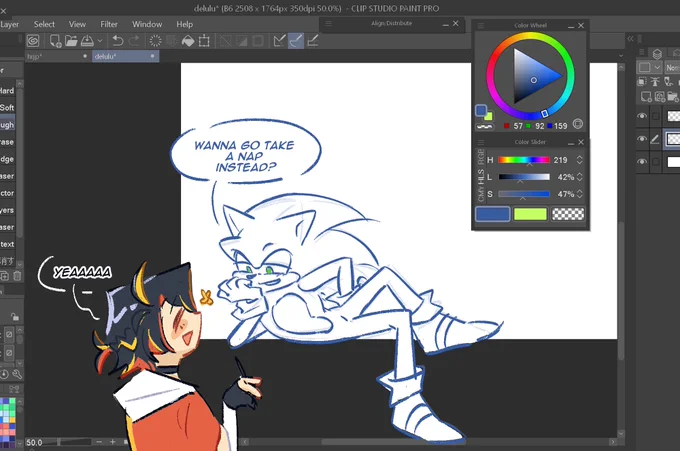Delete sub tool with trash icon

(17, 276)
